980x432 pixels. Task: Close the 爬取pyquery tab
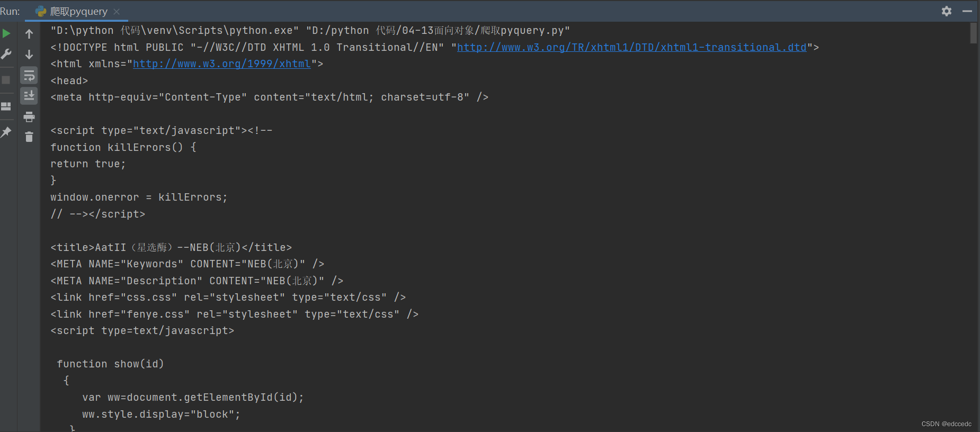pos(116,11)
